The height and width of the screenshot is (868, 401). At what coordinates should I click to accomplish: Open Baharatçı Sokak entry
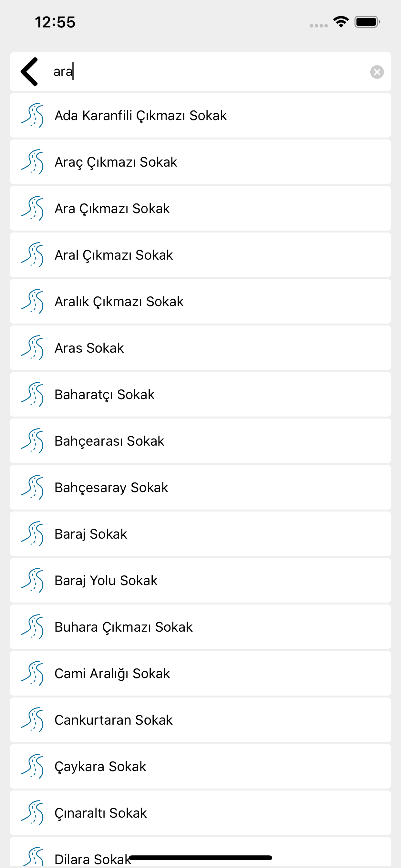(200, 394)
